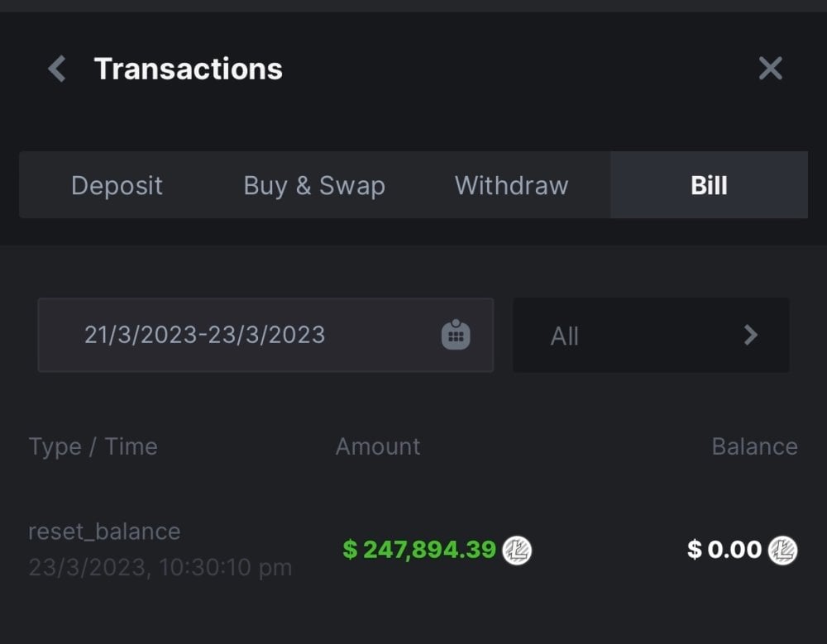Click the Litecoin icon beside the amount

[518, 549]
